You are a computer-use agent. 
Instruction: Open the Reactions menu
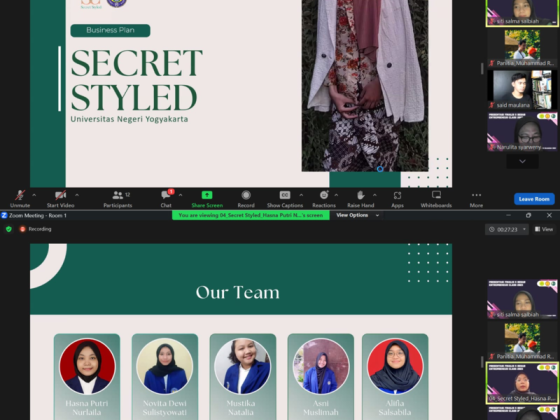324,199
